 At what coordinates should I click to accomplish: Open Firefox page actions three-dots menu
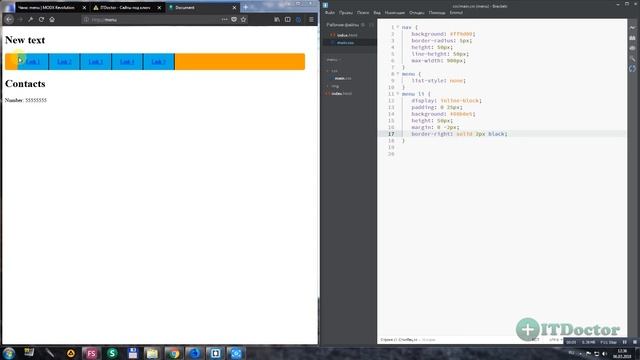pyautogui.click(x=224, y=19)
